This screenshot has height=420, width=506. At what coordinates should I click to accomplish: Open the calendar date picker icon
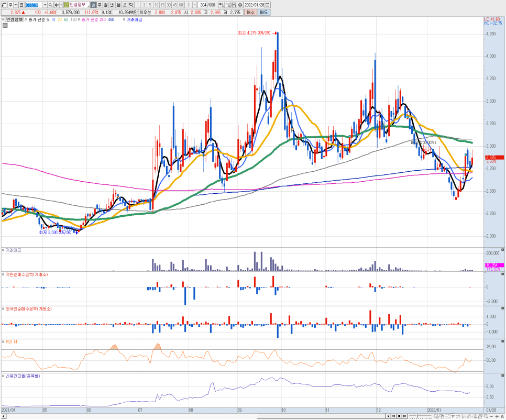click(x=268, y=5)
